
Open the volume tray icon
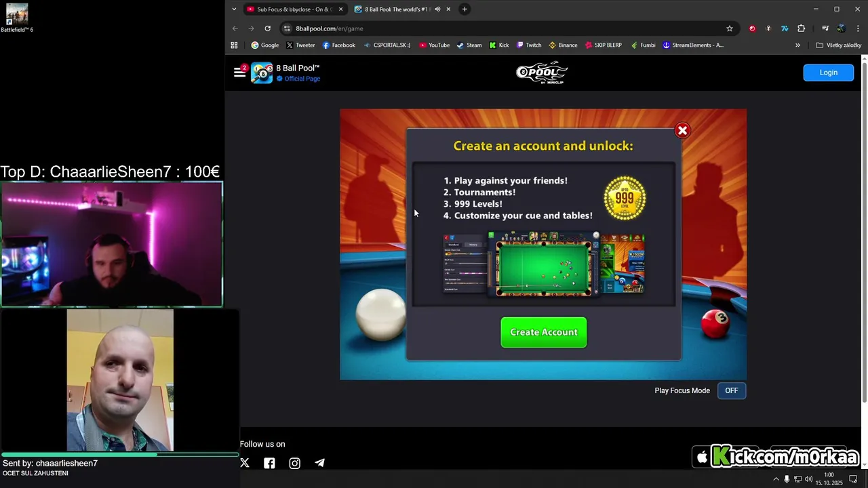coord(809,479)
